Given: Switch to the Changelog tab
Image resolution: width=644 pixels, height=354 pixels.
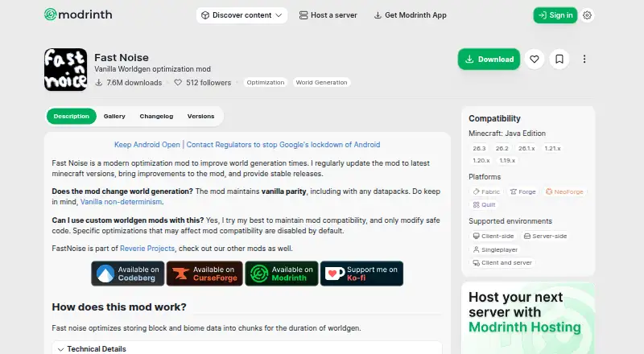Looking at the screenshot, I should [156, 116].
